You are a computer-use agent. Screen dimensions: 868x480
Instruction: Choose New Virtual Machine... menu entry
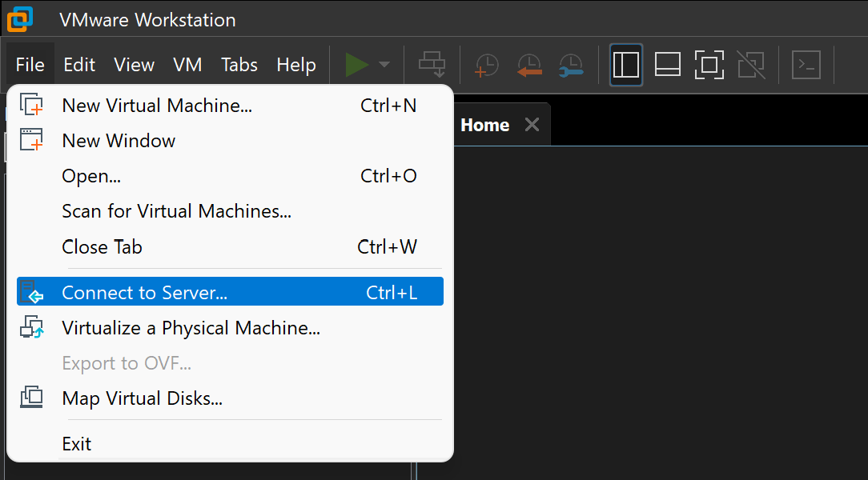point(230,105)
